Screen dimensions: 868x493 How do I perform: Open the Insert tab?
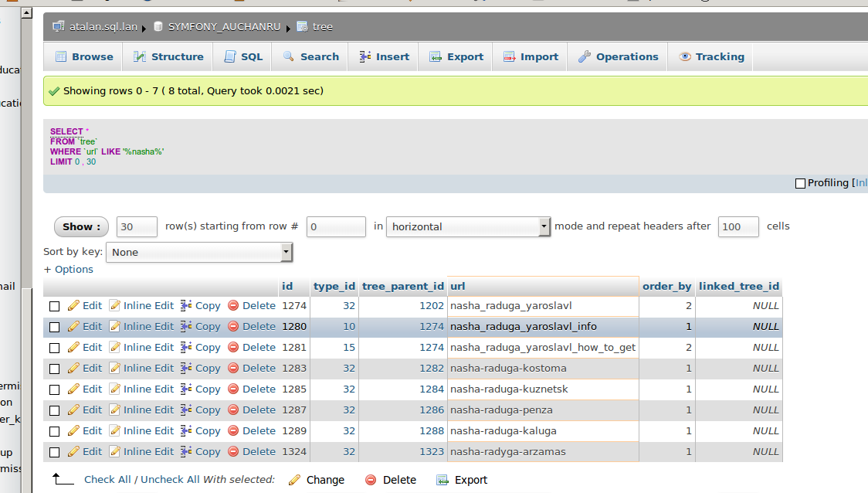click(384, 56)
